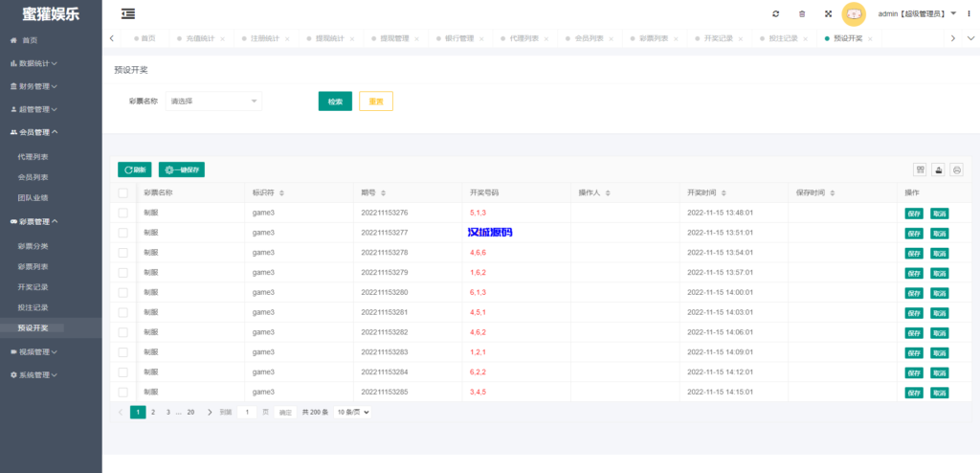Open the 彩票名称 select dropdown

point(214,101)
